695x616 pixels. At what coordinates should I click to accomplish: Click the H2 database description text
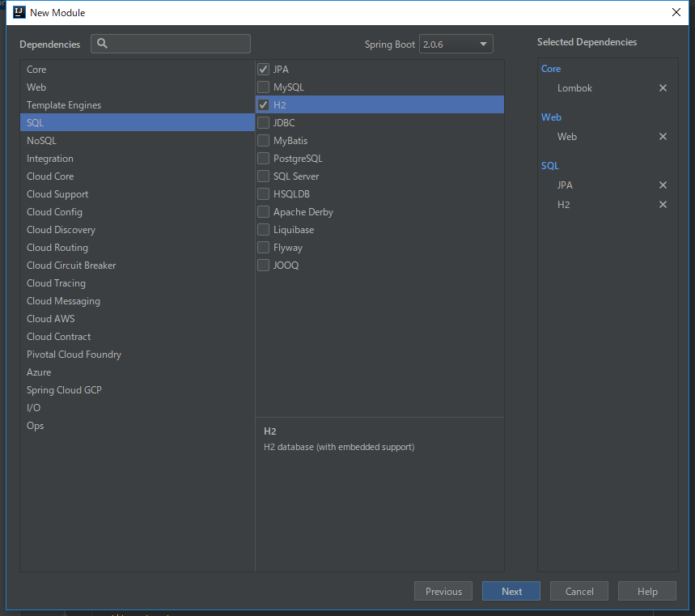339,447
